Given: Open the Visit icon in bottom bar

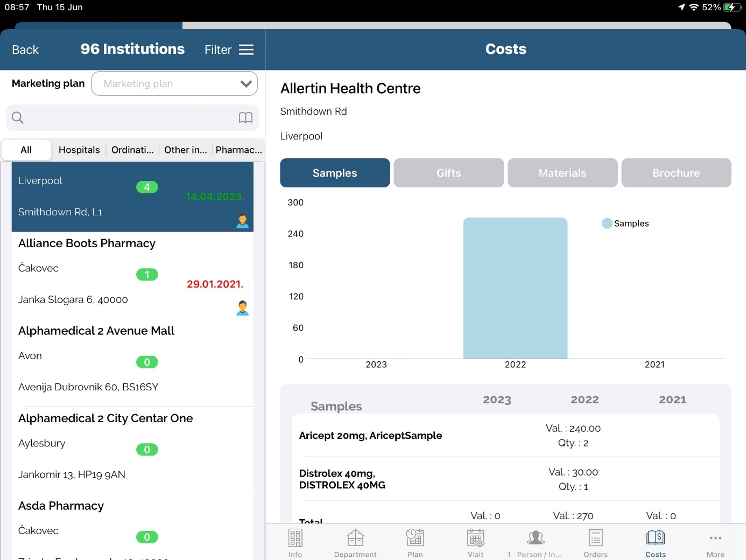Looking at the screenshot, I should 476,538.
